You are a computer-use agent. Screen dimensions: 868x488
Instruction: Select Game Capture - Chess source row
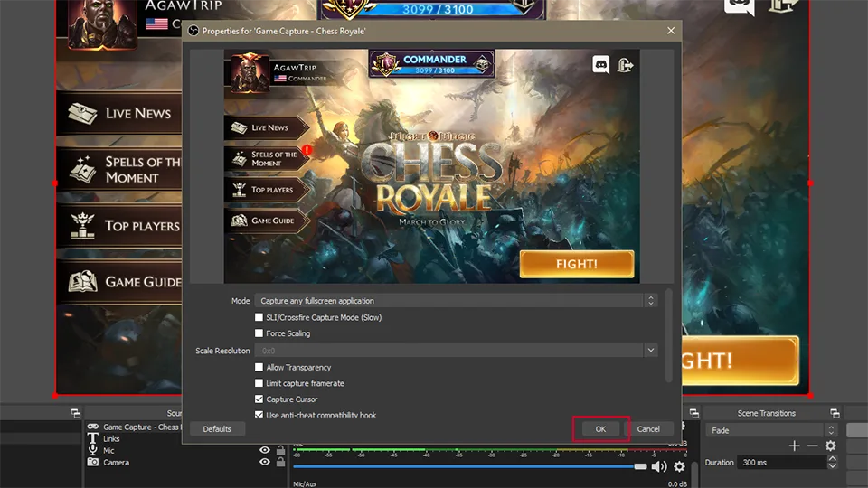coord(134,427)
